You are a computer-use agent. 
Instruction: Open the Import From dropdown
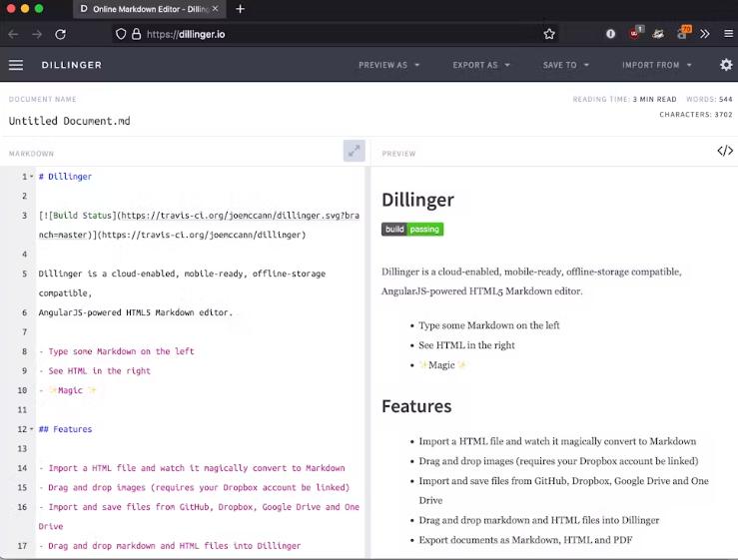[656, 65]
